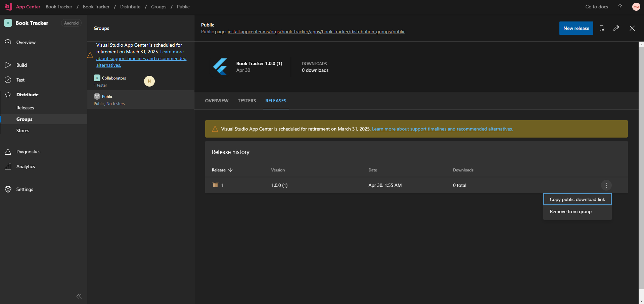Viewport: 644px width, 304px height.
Task: Click first Book Tracker breadcrumb
Action: (x=59, y=7)
